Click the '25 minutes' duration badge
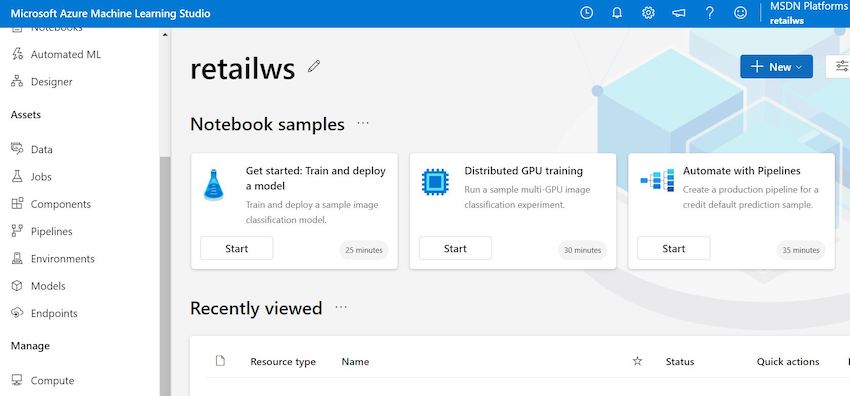This screenshot has width=850, height=396. point(364,250)
